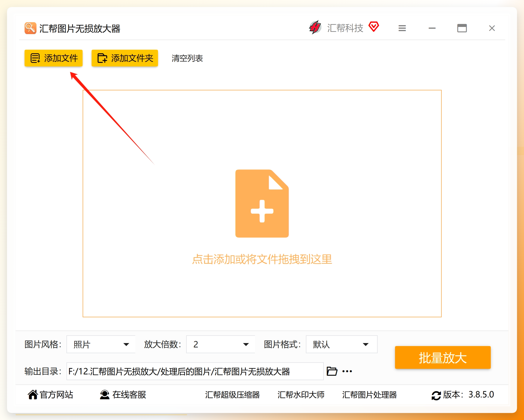Click the 汇帮科技 title bar text
The height and width of the screenshot is (420, 524).
tap(345, 28)
